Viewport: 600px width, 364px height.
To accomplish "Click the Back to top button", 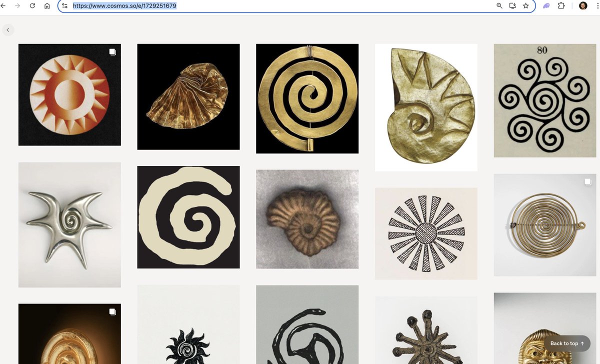I will 567,343.
